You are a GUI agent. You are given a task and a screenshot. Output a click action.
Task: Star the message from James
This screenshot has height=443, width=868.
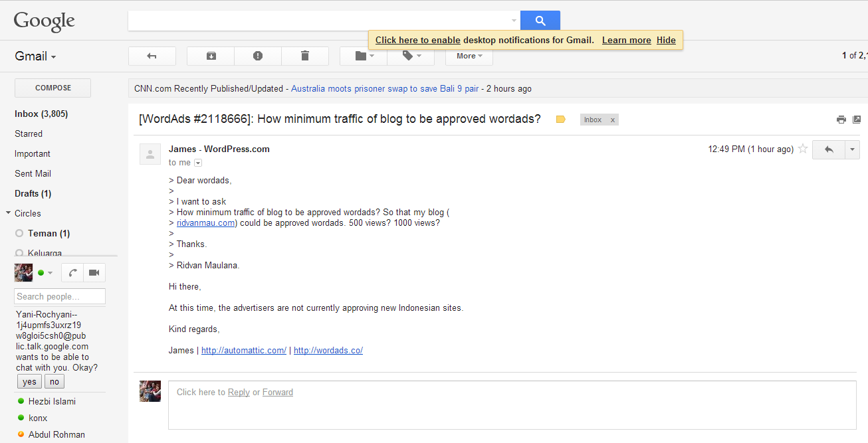coord(803,149)
